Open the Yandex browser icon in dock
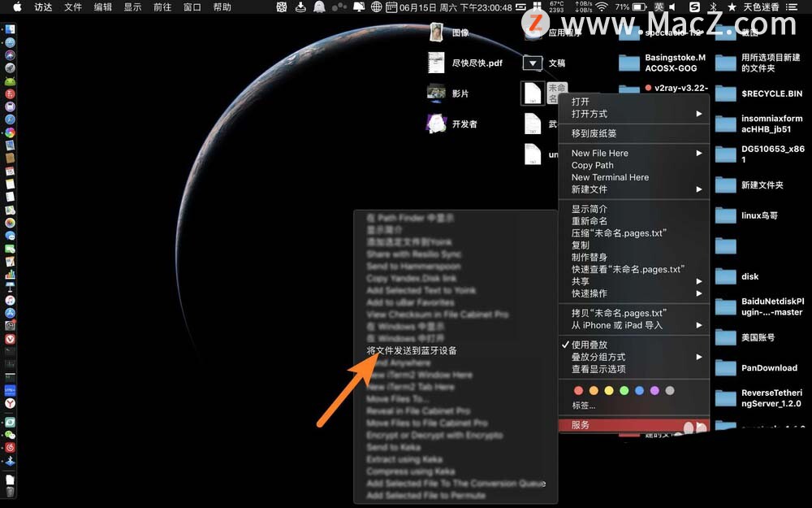Screen dimensions: 812x508 point(10,403)
